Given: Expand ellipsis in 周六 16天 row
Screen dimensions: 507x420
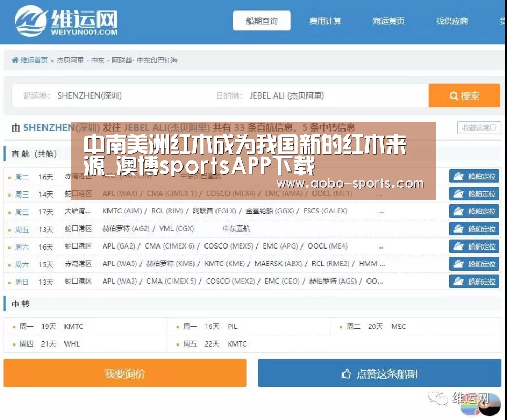Looking at the screenshot, I should [381, 246].
